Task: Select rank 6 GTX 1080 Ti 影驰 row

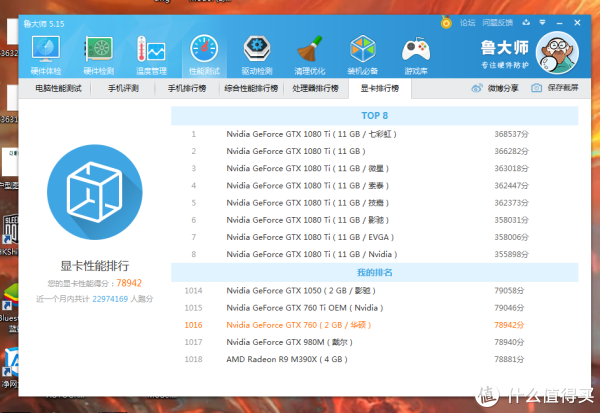Action: click(x=374, y=220)
